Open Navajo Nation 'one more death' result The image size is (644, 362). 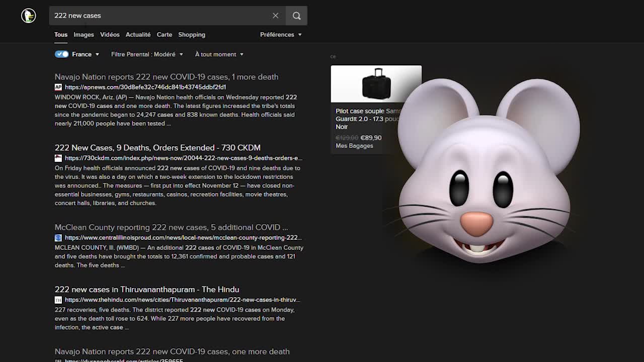pos(172,351)
